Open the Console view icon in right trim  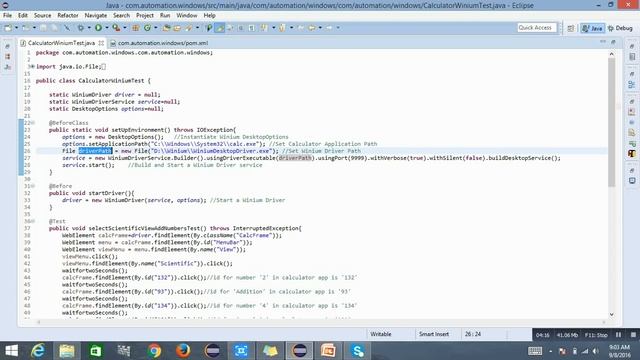point(632,180)
